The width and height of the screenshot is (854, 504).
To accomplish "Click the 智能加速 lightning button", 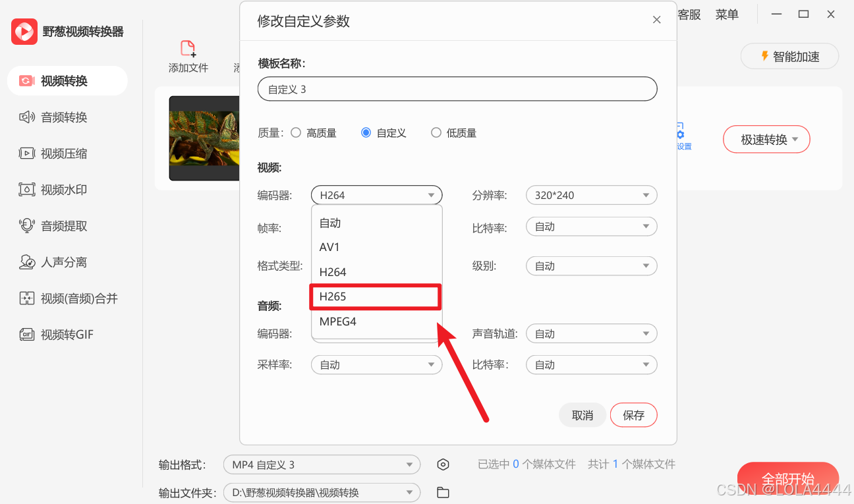I will coord(789,57).
